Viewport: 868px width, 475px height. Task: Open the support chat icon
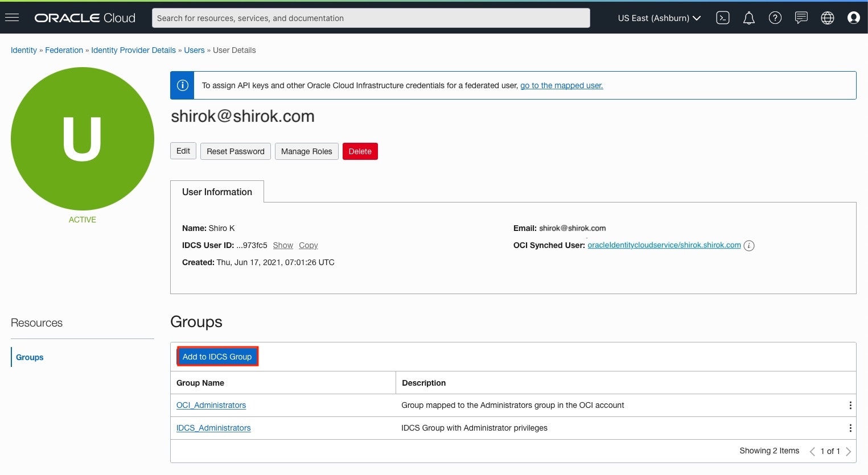pos(801,18)
